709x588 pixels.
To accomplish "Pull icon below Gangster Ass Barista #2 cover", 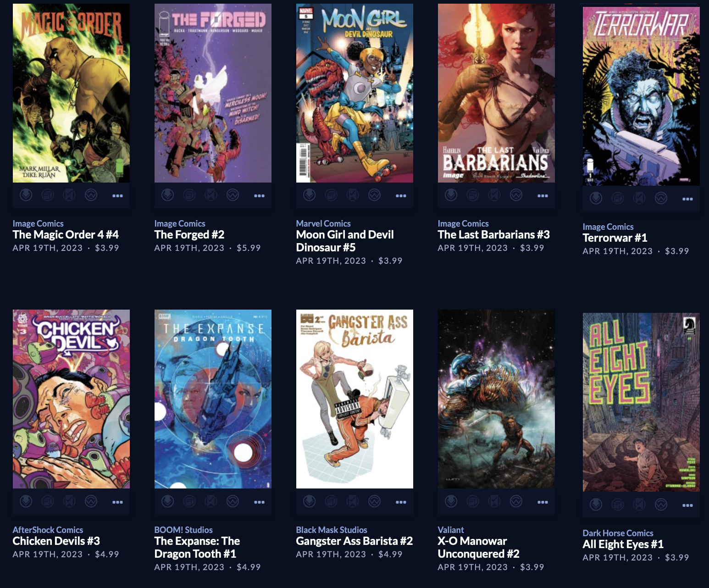I will pos(310,502).
